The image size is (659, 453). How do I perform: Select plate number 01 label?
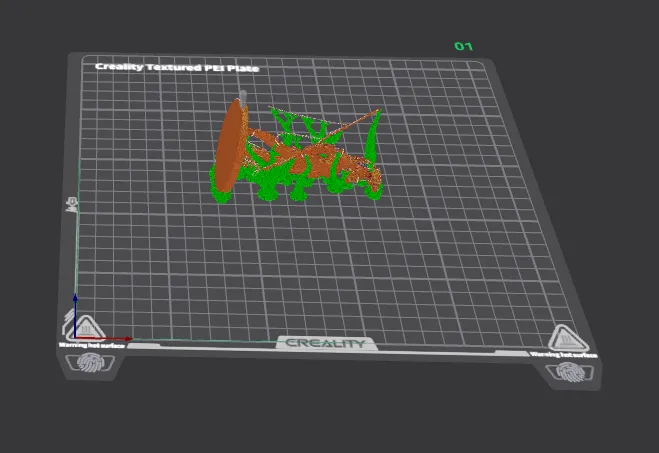pyautogui.click(x=463, y=46)
